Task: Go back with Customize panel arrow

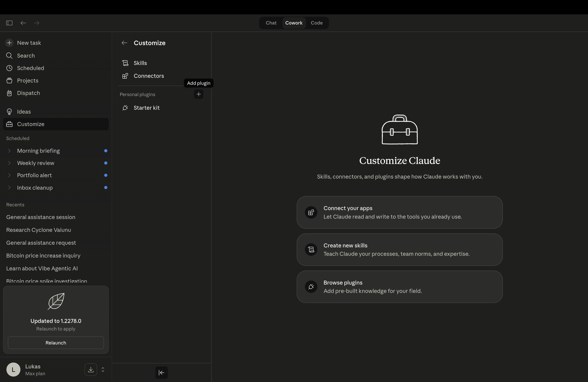Action: coord(124,43)
